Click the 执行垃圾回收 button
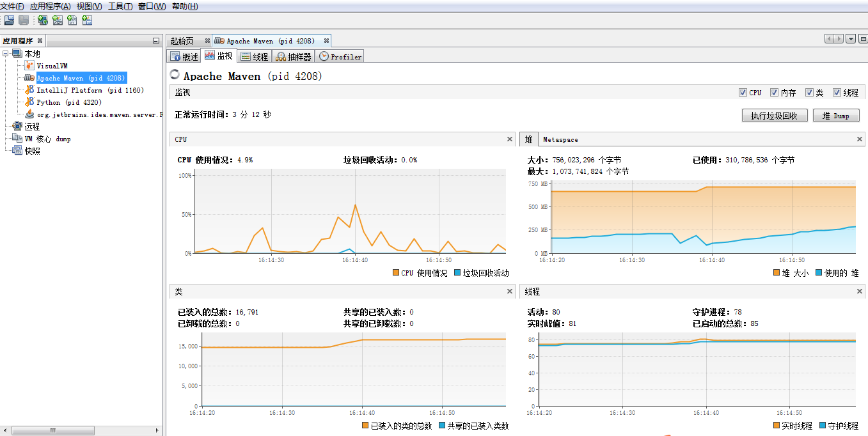 tap(775, 116)
